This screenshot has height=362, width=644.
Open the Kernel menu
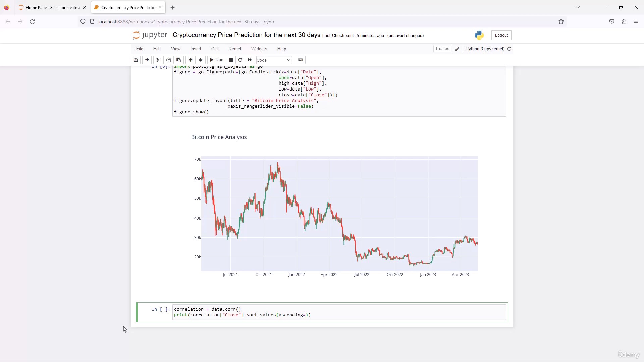[235, 49]
